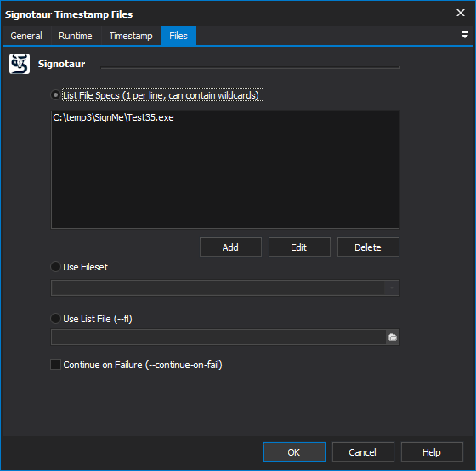Click the Signotaur bull logo icon
The width and height of the screenshot is (476, 471).
coord(20,64)
